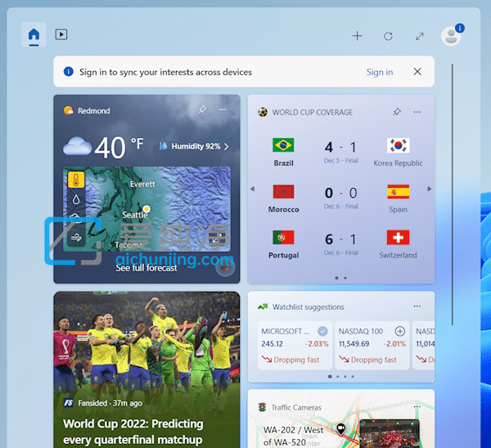Click the widgets panel vertical scrollbar
This screenshot has height=448, width=491.
pyautogui.click(x=452, y=195)
